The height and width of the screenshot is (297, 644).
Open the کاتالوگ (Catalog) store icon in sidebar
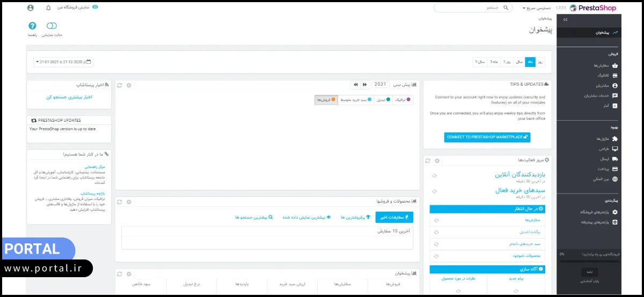click(x=615, y=76)
